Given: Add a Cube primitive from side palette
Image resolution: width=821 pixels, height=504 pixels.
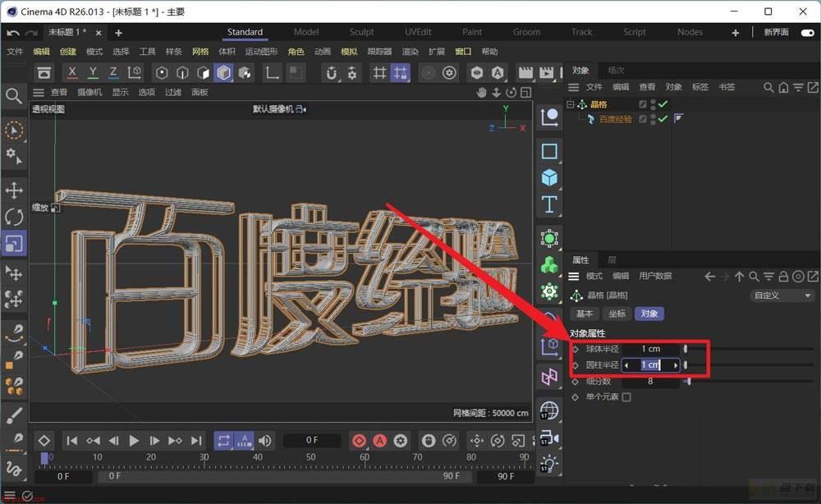Looking at the screenshot, I should tap(549, 177).
